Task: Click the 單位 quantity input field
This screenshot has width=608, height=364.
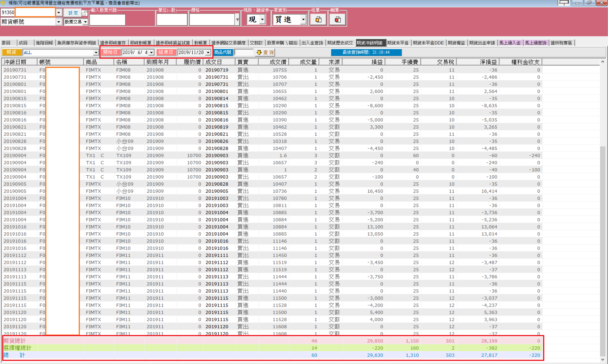Action: pos(172,20)
